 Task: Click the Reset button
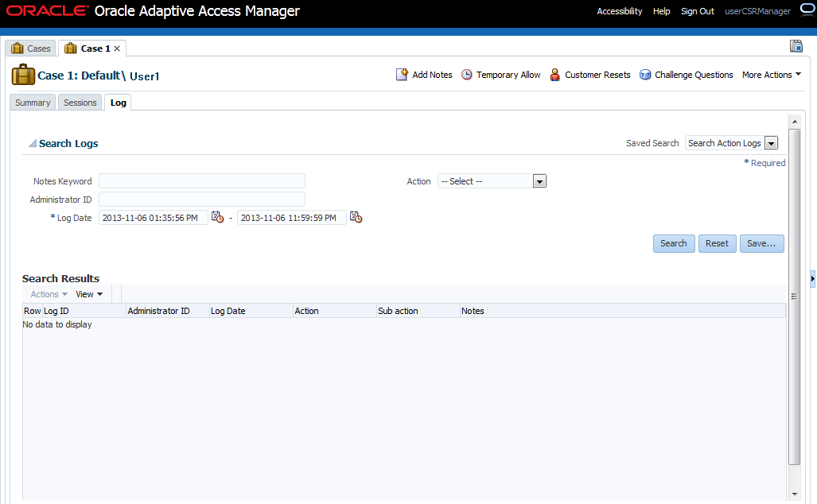pos(717,243)
